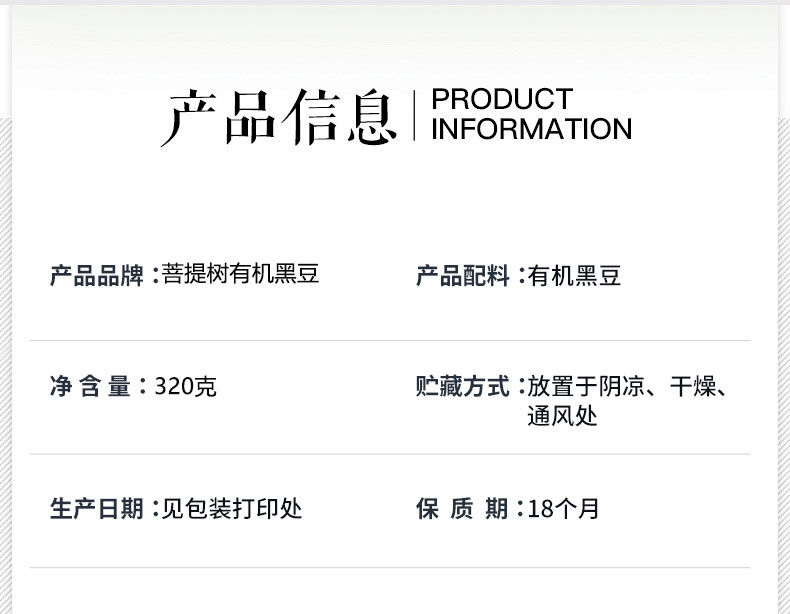
Task: Select the word PRODUCT in header
Action: (x=501, y=100)
